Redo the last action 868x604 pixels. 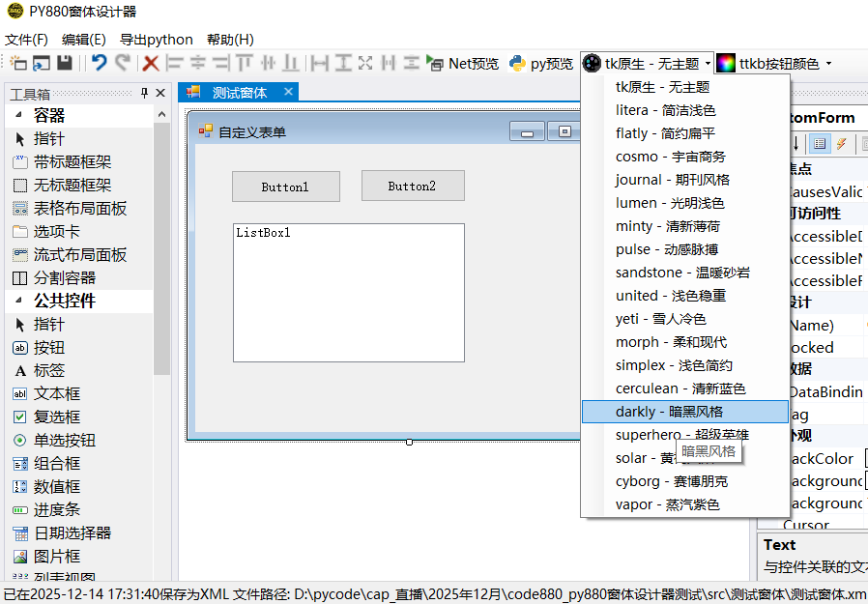pyautogui.click(x=123, y=62)
